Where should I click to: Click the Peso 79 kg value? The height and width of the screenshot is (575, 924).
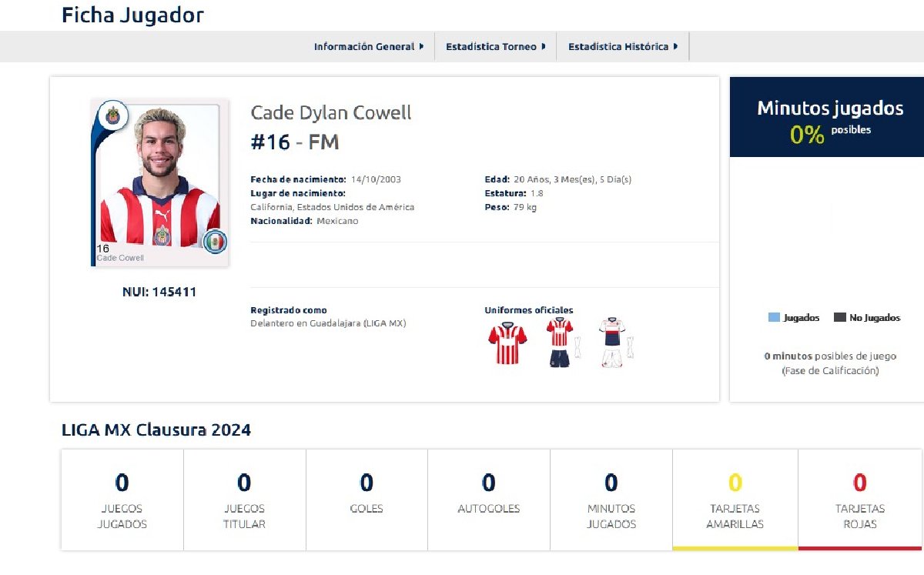(524, 207)
